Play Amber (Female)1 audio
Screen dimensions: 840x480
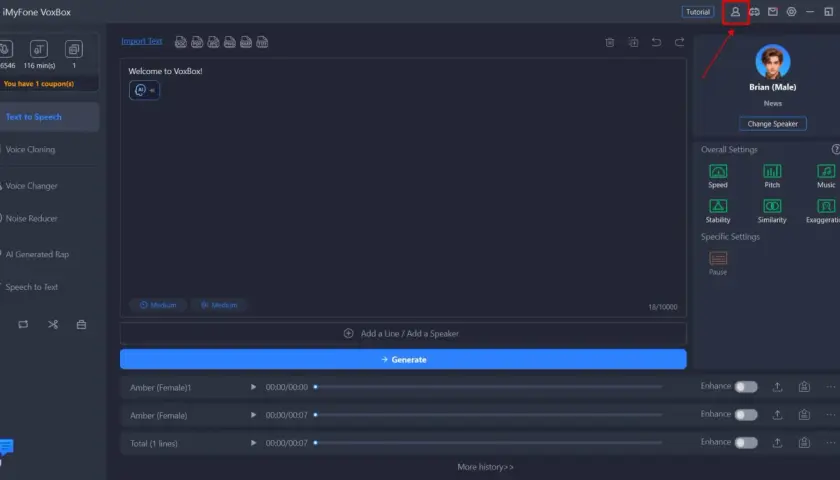pos(253,387)
